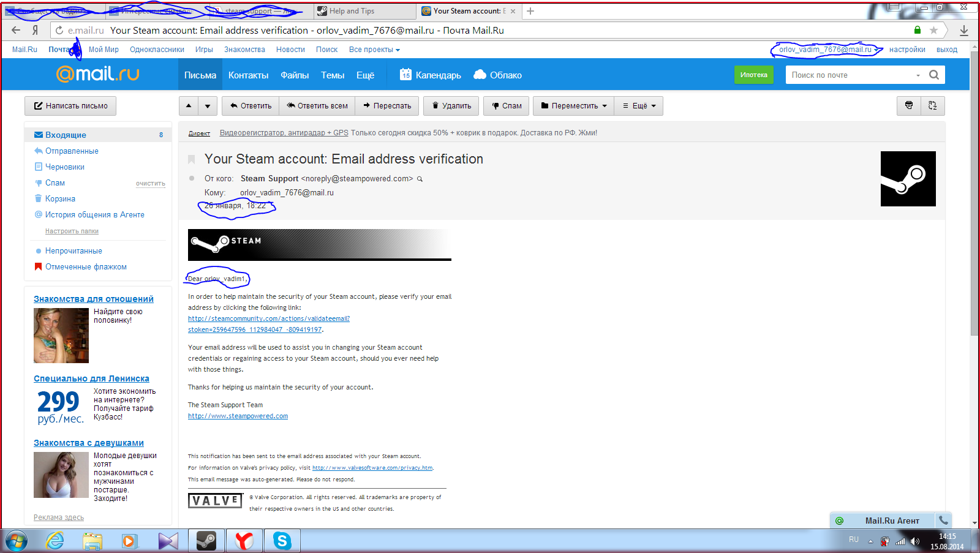Open the 'Настроить папки' link

click(72, 231)
